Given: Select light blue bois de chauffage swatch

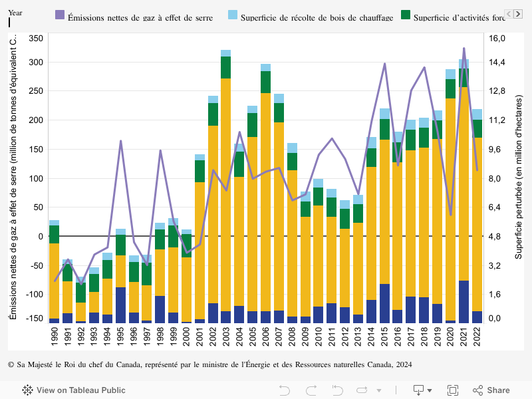Looking at the screenshot, I should pyautogui.click(x=233, y=15).
